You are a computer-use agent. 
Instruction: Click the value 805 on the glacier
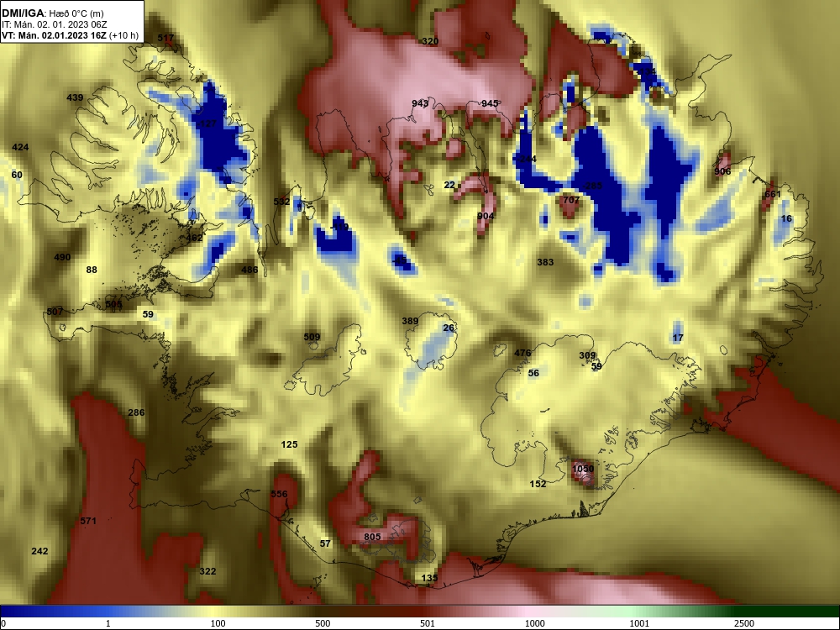[x=372, y=537]
